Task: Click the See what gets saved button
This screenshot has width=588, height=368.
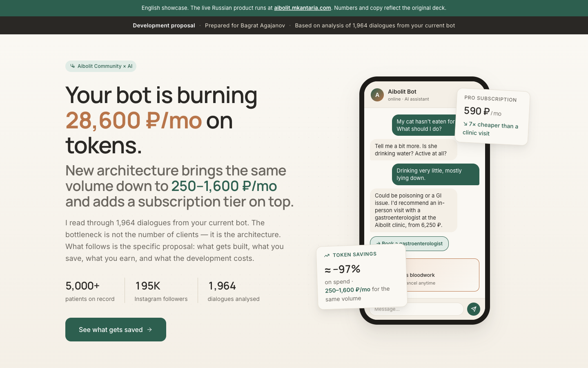Action: (116, 330)
